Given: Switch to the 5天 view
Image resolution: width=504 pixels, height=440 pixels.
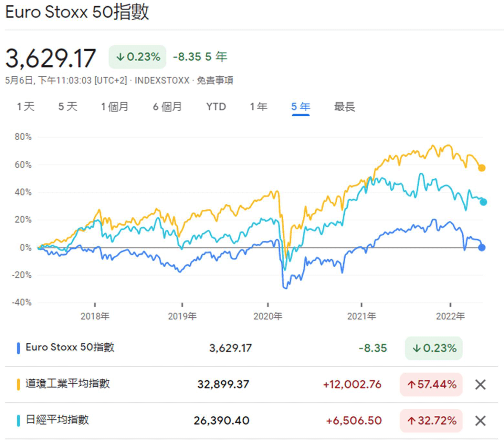Looking at the screenshot, I should coord(68,107).
